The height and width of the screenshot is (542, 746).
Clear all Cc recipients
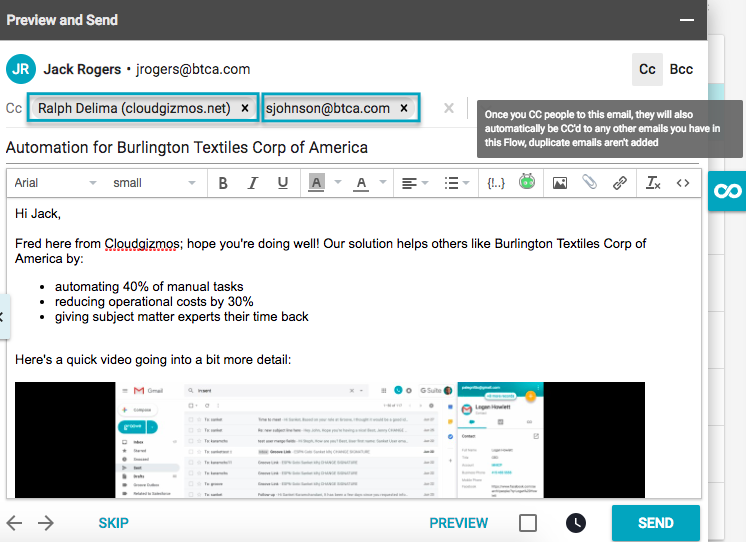pos(449,108)
